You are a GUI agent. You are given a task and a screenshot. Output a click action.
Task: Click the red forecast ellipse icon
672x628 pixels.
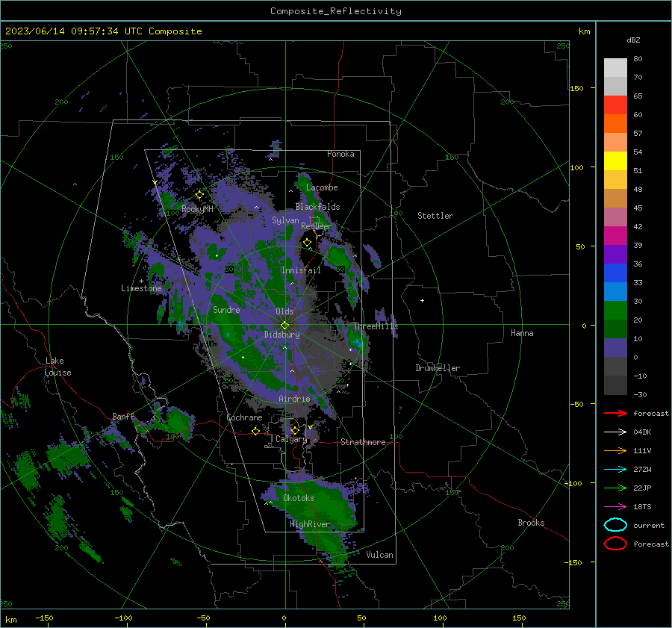pyautogui.click(x=615, y=544)
